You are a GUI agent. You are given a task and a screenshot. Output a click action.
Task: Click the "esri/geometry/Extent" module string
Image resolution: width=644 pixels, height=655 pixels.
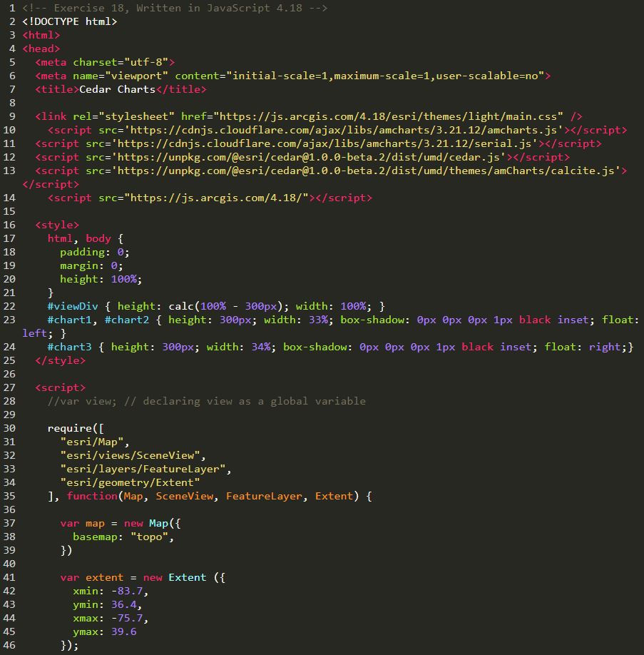(x=130, y=482)
